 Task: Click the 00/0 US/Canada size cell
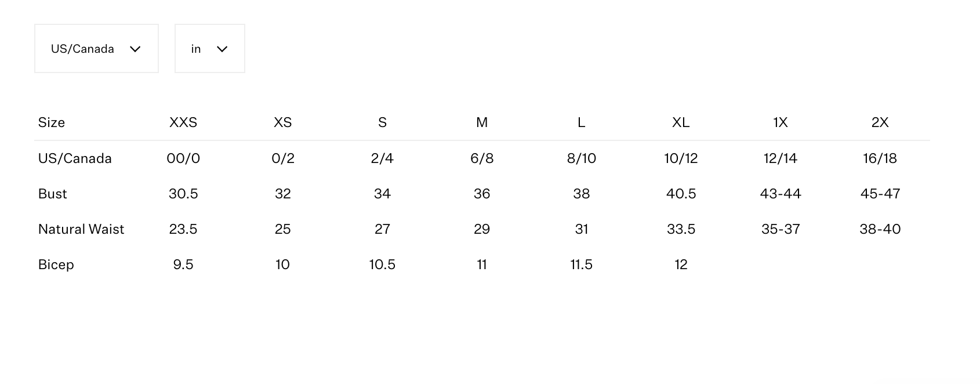[183, 158]
